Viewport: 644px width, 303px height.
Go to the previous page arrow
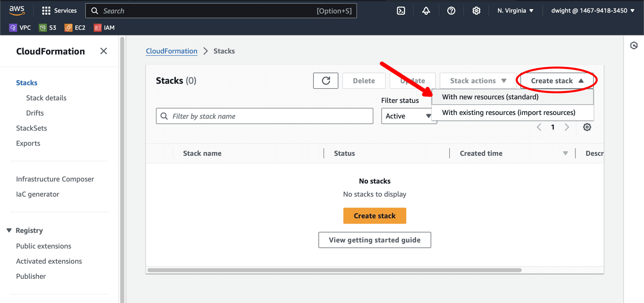tap(539, 127)
